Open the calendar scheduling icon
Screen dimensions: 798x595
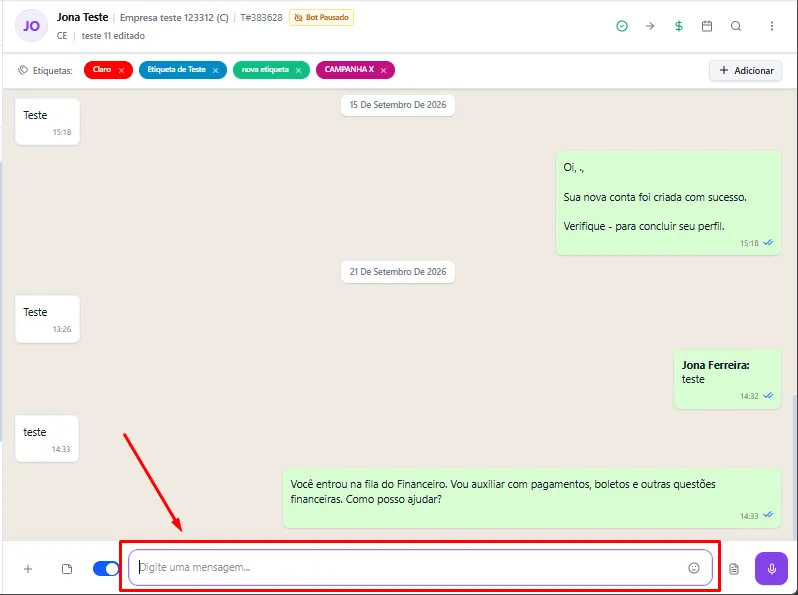(x=707, y=26)
